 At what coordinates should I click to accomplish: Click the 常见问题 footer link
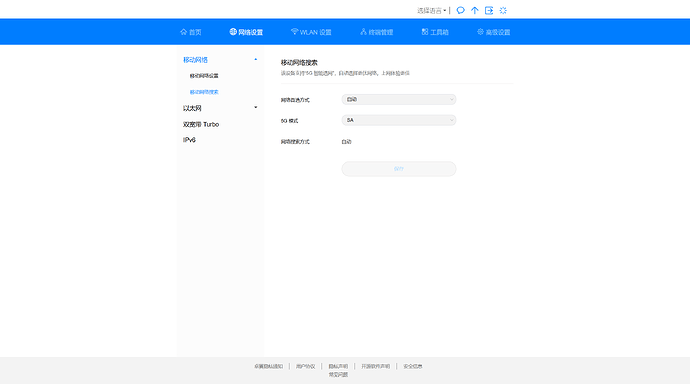[338, 375]
